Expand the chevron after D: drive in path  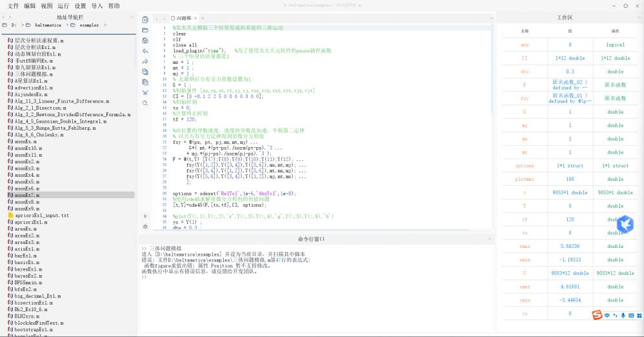click(x=22, y=25)
